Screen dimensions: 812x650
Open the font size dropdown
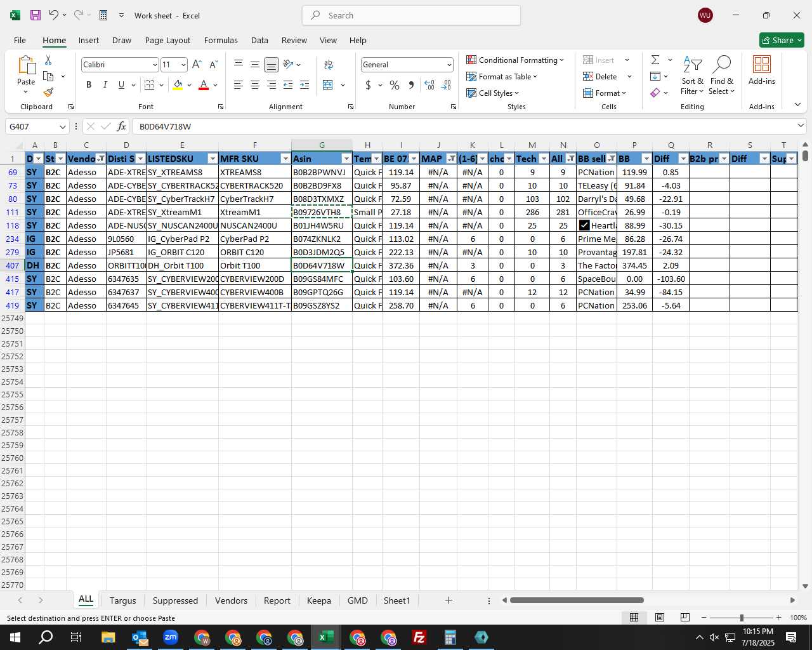click(x=183, y=65)
